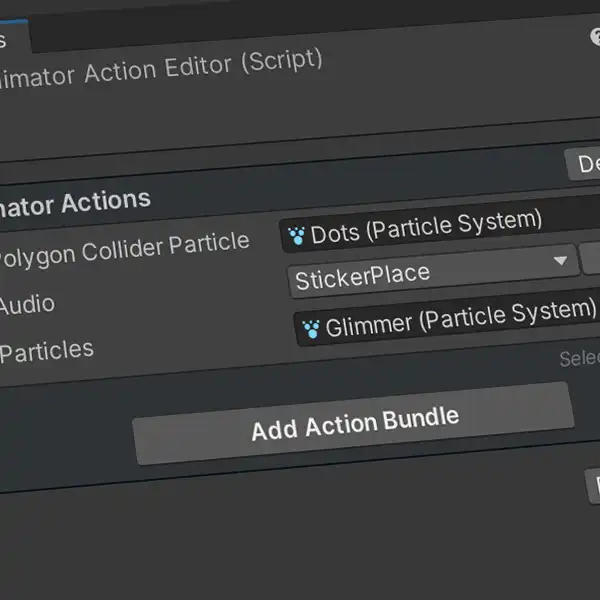
Task: Click the Particles property label
Action: [46, 351]
